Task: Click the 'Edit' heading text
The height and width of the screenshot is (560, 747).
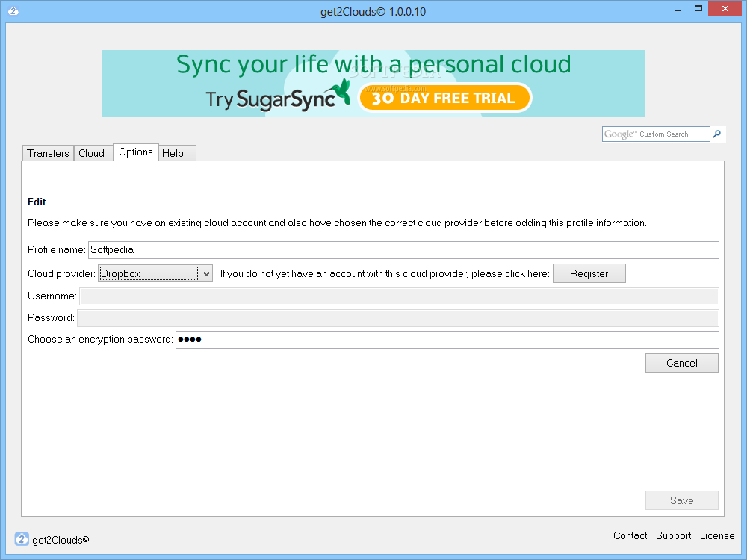Action: coord(37,202)
